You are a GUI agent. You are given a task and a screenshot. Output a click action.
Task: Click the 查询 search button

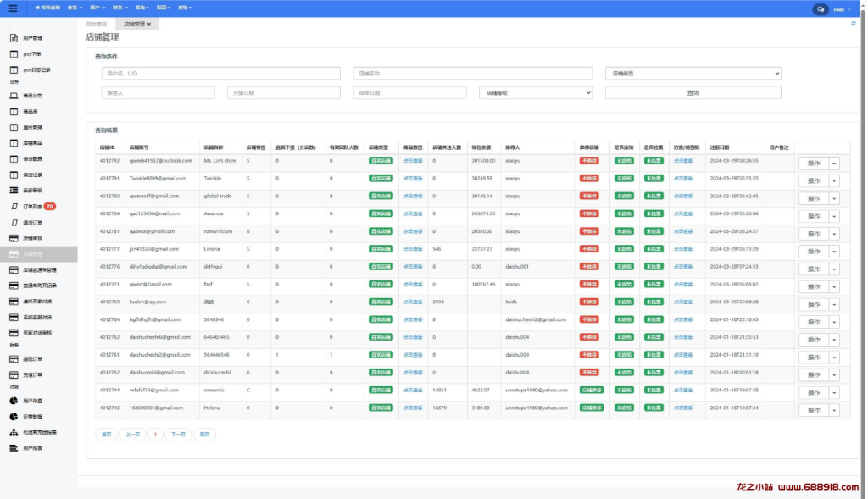coord(693,93)
